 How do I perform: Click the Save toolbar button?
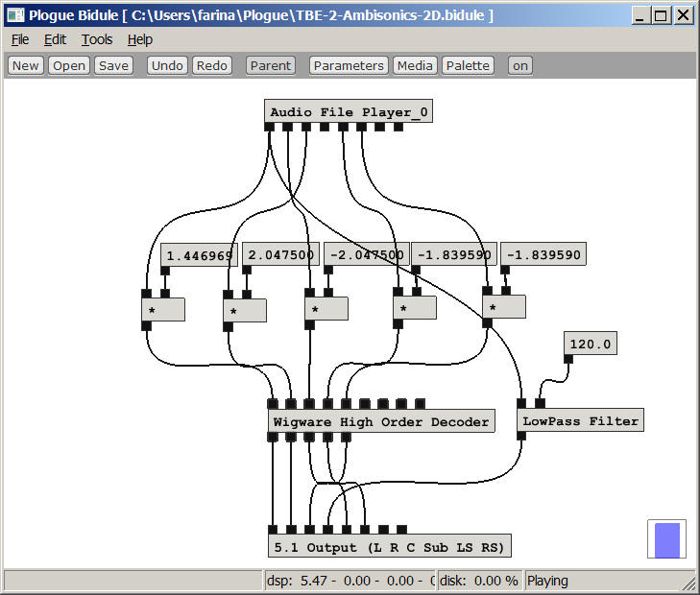[x=113, y=65]
